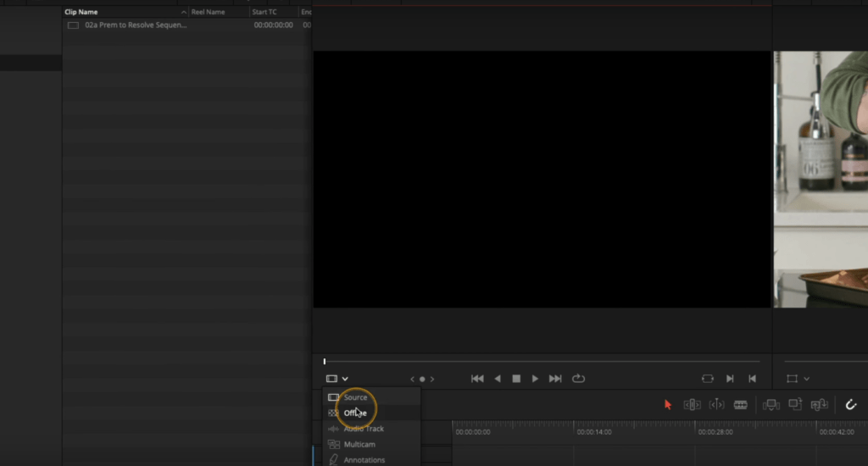Click the Insert Clip edit icon

[x=771, y=404]
